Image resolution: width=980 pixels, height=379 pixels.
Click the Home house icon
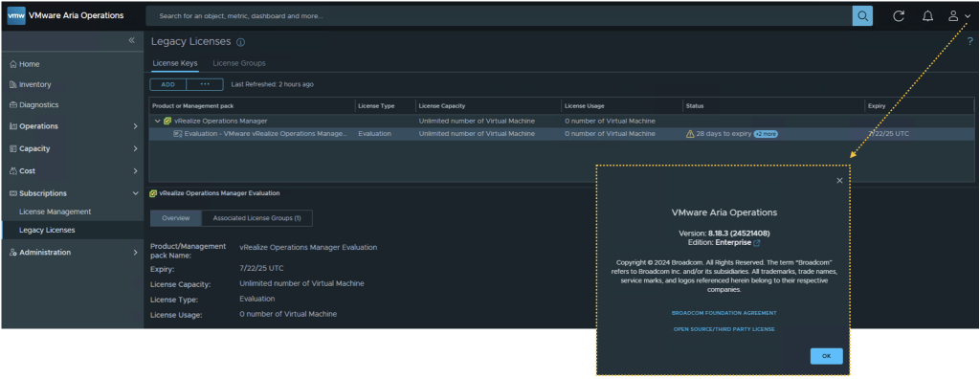pyautogui.click(x=13, y=64)
